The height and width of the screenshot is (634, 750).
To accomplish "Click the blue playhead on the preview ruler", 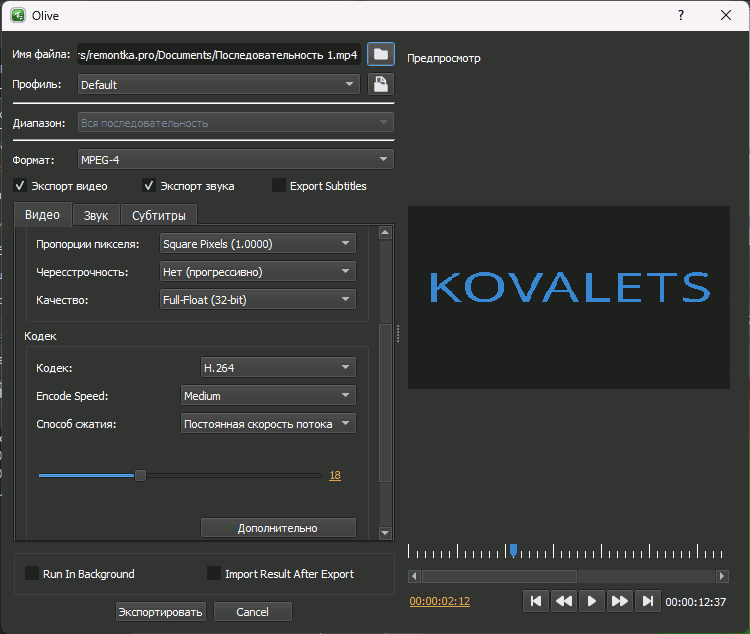I will (513, 550).
